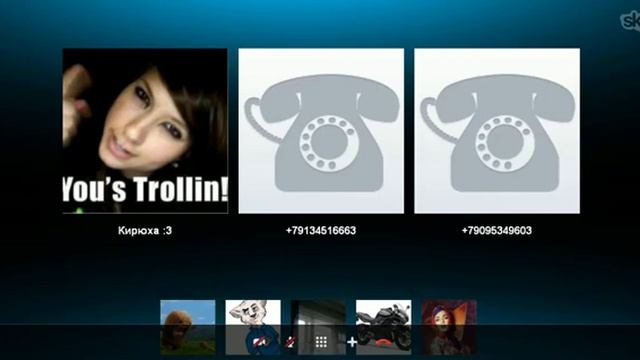640x360 pixels.
Task: Select the cartoon fox participant thumbnail
Action: [253, 327]
